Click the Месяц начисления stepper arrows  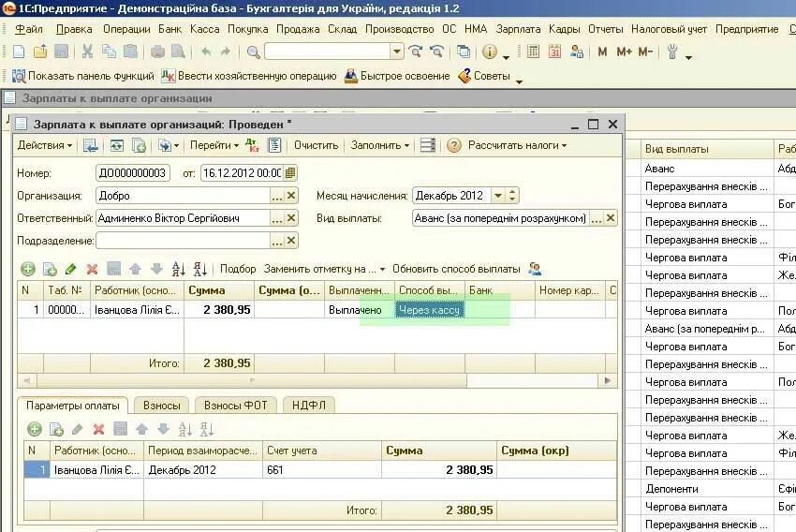click(511, 196)
